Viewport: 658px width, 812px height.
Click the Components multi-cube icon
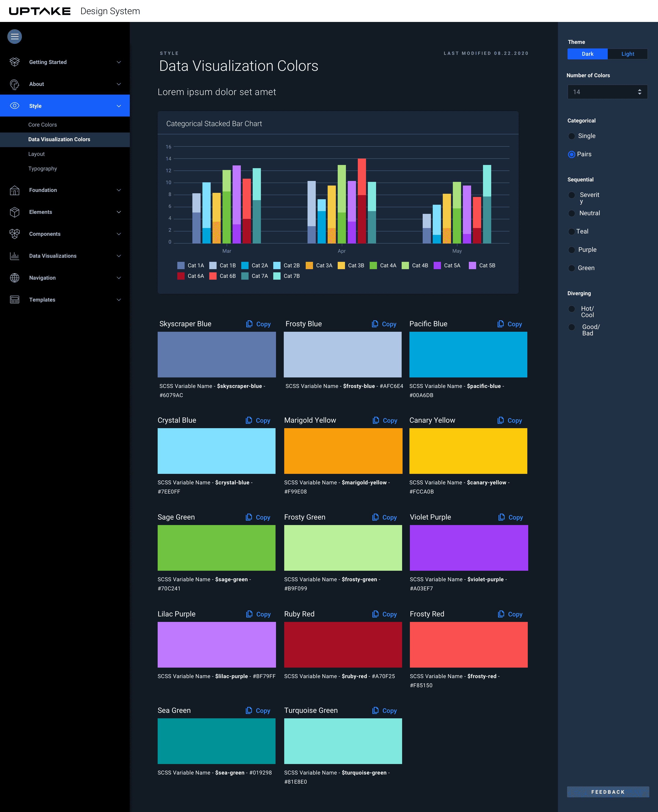(x=14, y=234)
